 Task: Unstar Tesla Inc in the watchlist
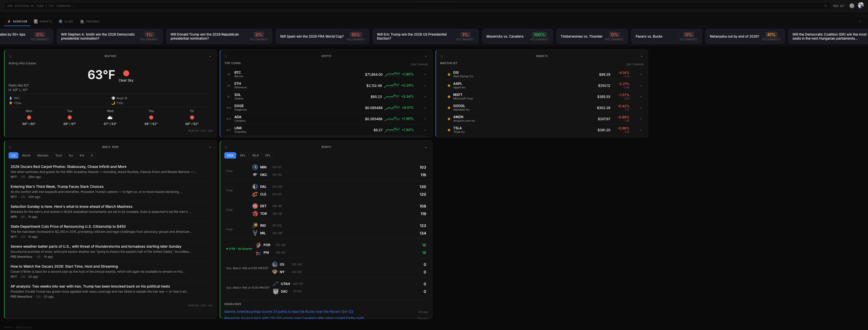[449, 130]
